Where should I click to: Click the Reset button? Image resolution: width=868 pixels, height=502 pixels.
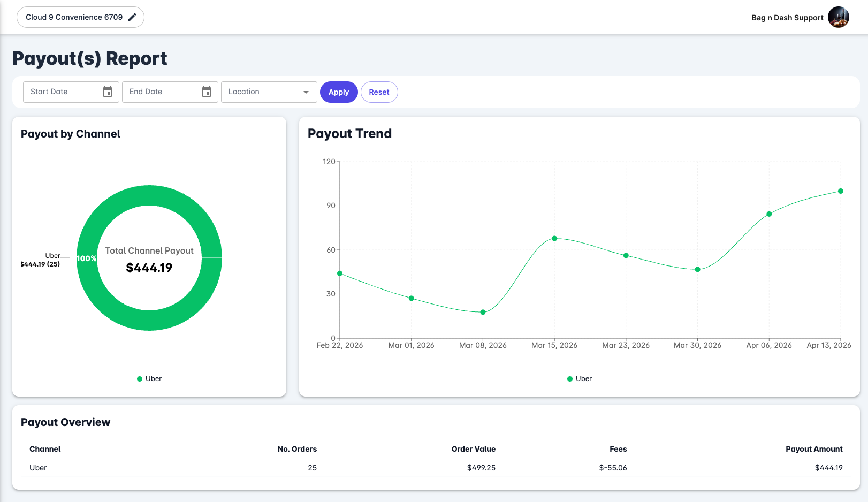pyautogui.click(x=379, y=92)
